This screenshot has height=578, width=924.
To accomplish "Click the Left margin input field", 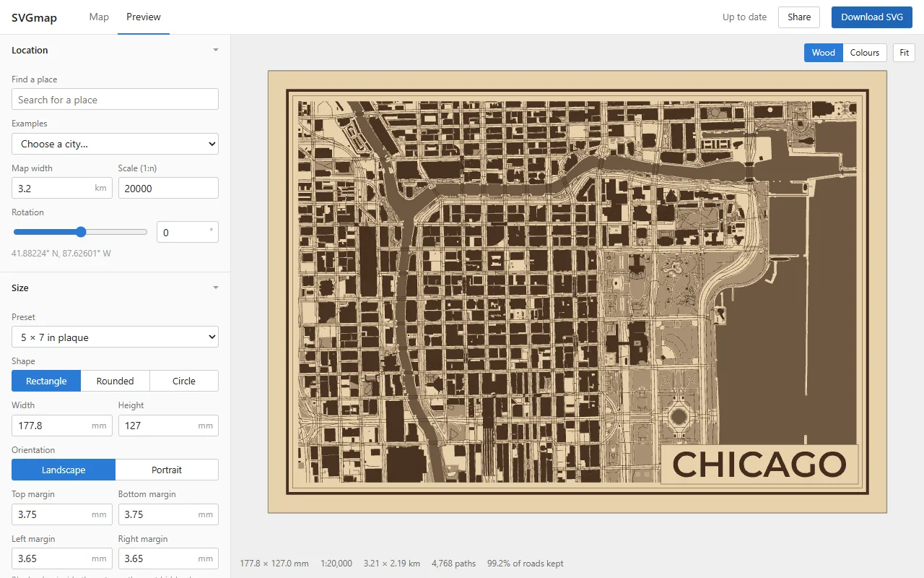I will click(x=62, y=558).
